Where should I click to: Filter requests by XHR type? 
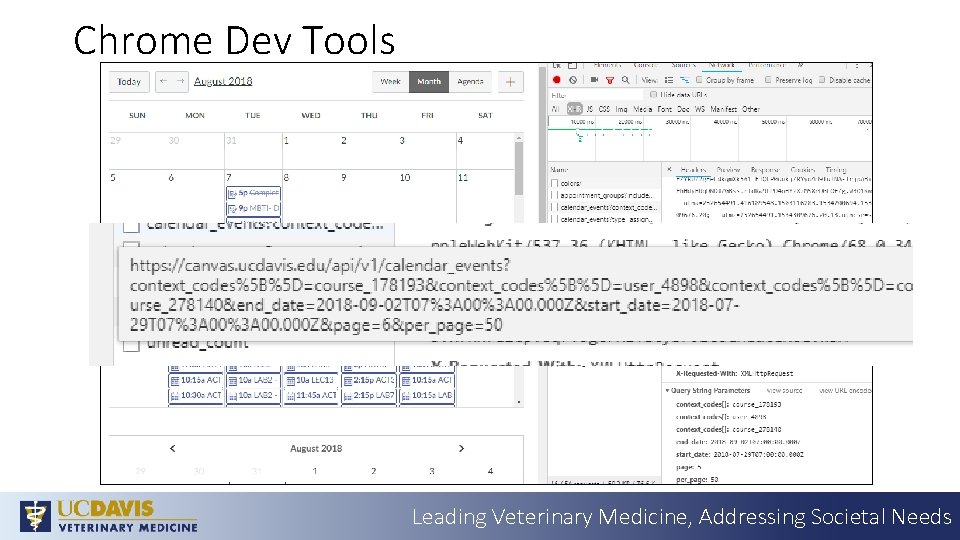(574, 109)
